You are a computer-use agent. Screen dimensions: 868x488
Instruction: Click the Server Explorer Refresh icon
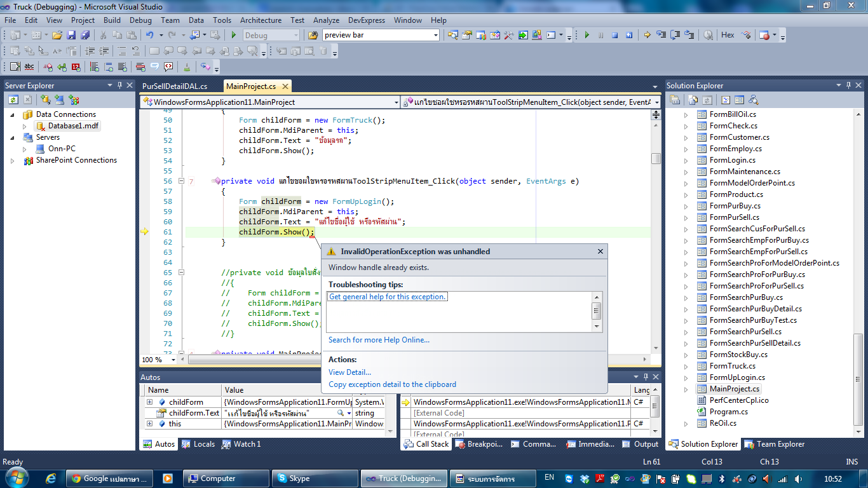(x=13, y=100)
